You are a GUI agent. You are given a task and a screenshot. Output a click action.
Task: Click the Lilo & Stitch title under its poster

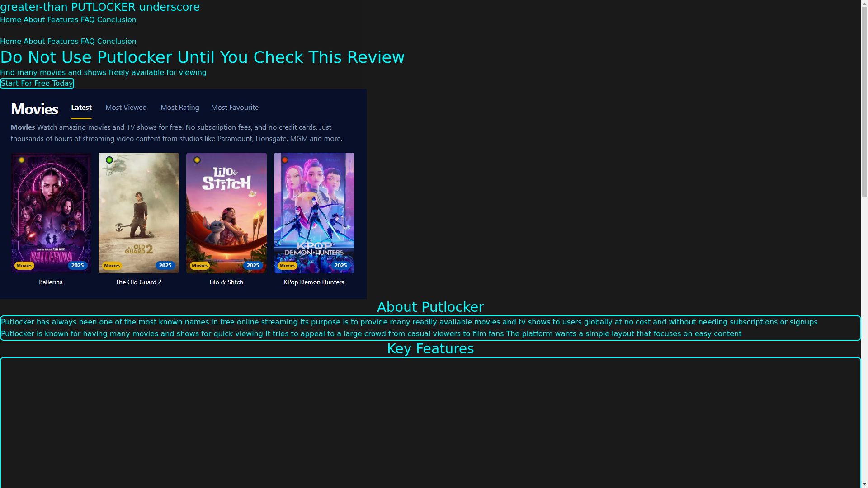(x=226, y=282)
